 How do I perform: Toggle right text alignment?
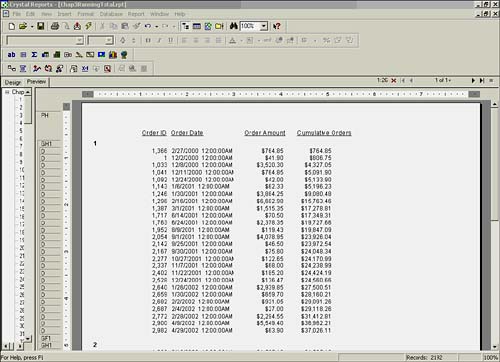click(207, 40)
